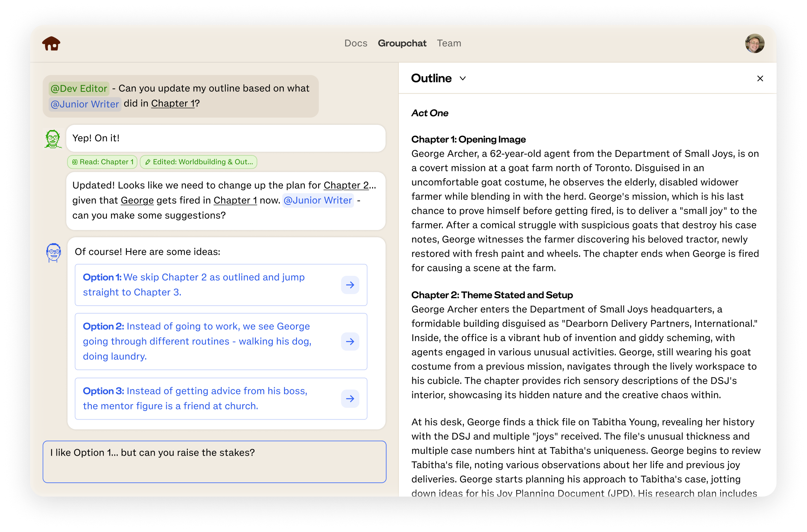Click the home house logo icon

(51, 44)
